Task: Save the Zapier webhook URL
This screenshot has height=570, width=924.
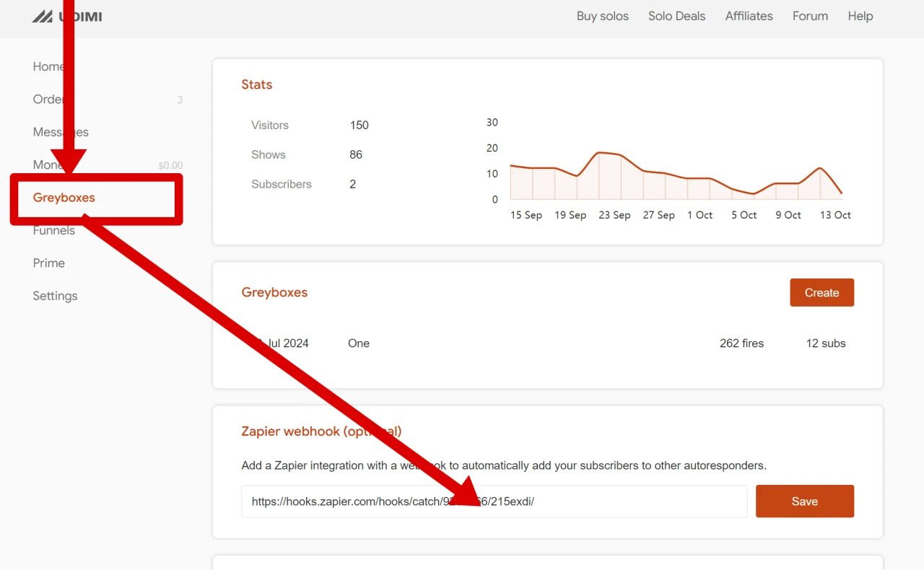Action: 804,501
